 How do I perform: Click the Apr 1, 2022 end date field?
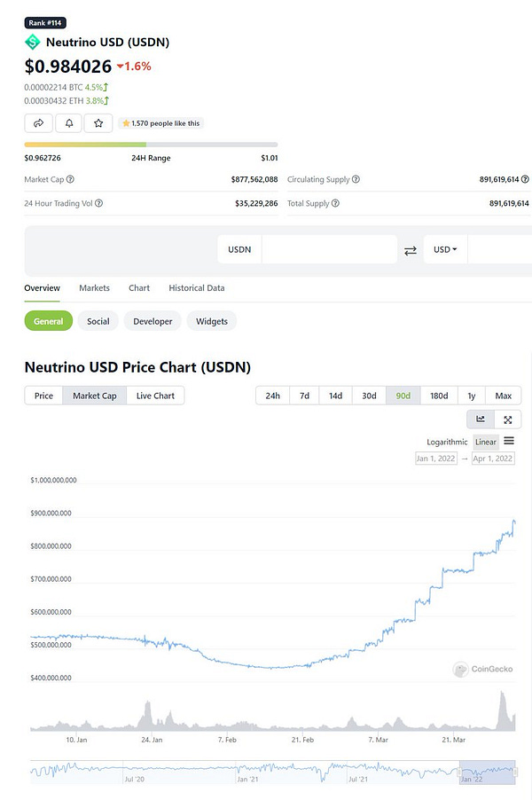493,459
